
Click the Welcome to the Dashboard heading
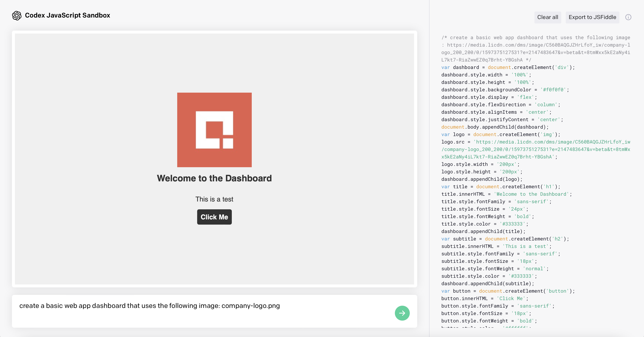(x=214, y=178)
